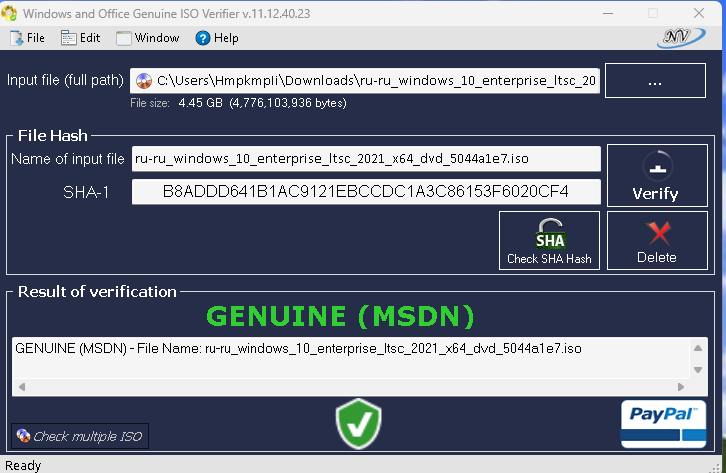
Task: Click the SHA-1 label
Action: pyautogui.click(x=86, y=192)
